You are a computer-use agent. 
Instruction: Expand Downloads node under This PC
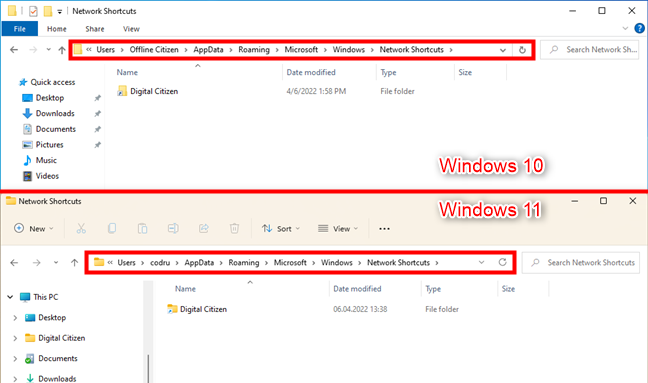[15, 378]
